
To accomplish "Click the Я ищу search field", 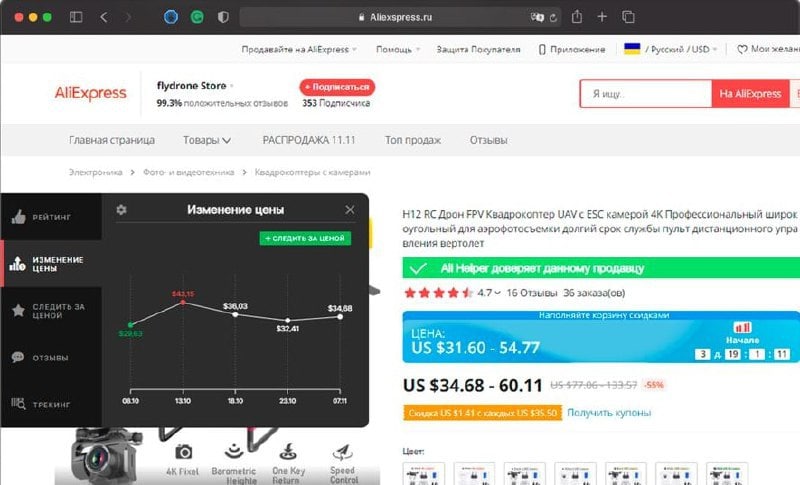I will pyautogui.click(x=646, y=94).
